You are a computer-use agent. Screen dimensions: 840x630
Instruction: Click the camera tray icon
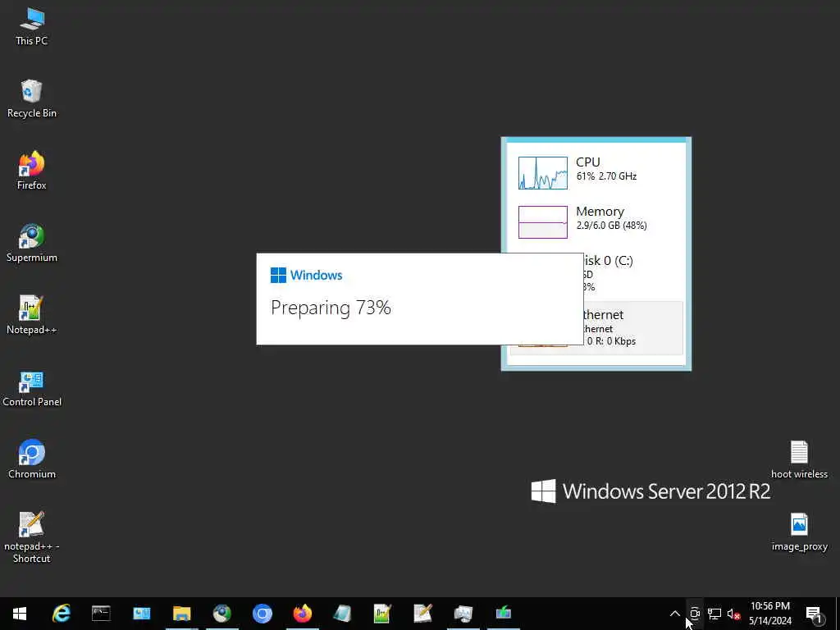click(695, 614)
